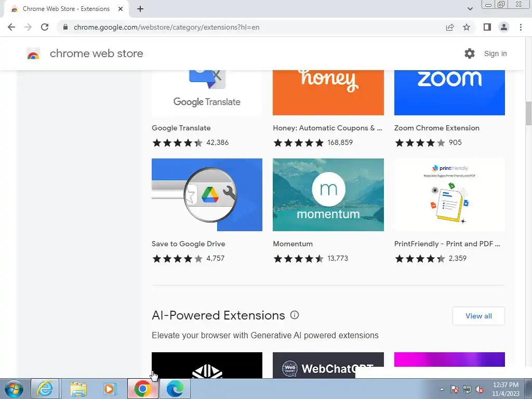Share this page via the share icon
532x399 pixels.
click(x=450, y=27)
